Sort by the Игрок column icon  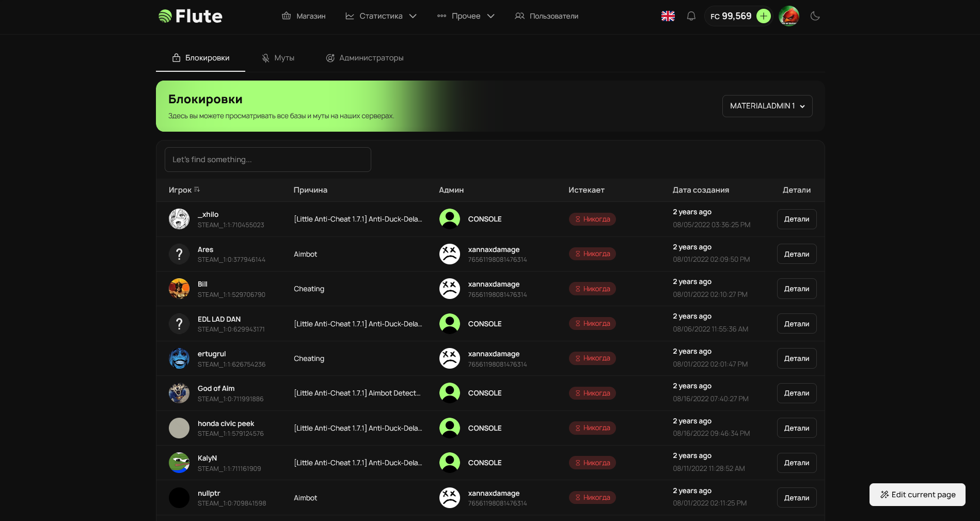click(x=197, y=190)
